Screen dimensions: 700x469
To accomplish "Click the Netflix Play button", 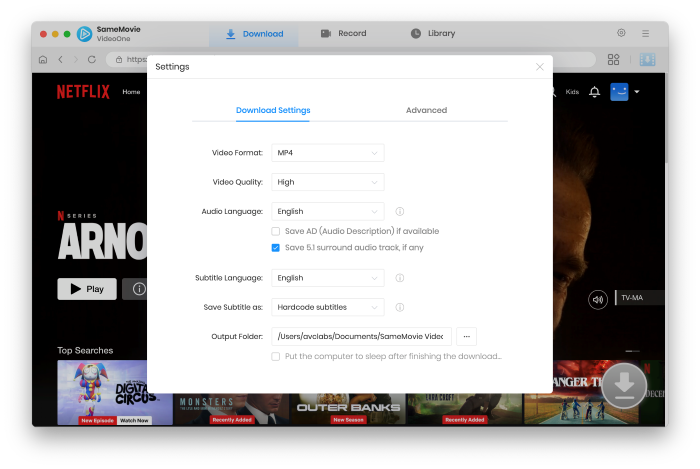I will point(87,289).
